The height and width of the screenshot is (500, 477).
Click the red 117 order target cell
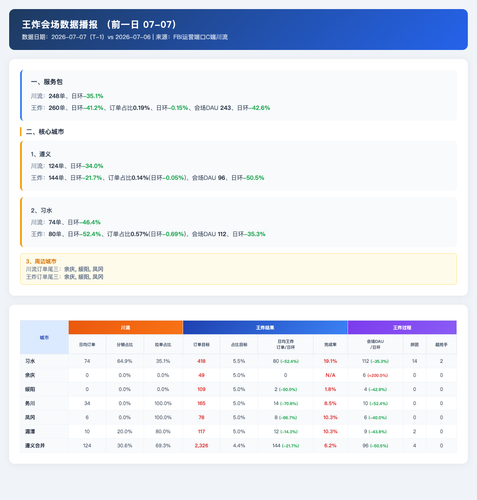coord(201,431)
